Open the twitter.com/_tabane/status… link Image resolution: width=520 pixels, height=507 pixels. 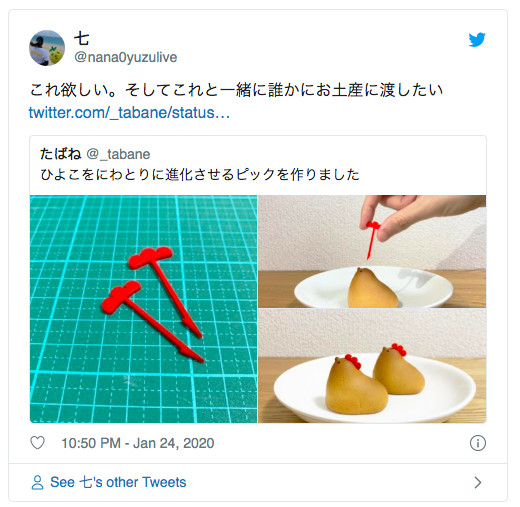coord(129,113)
